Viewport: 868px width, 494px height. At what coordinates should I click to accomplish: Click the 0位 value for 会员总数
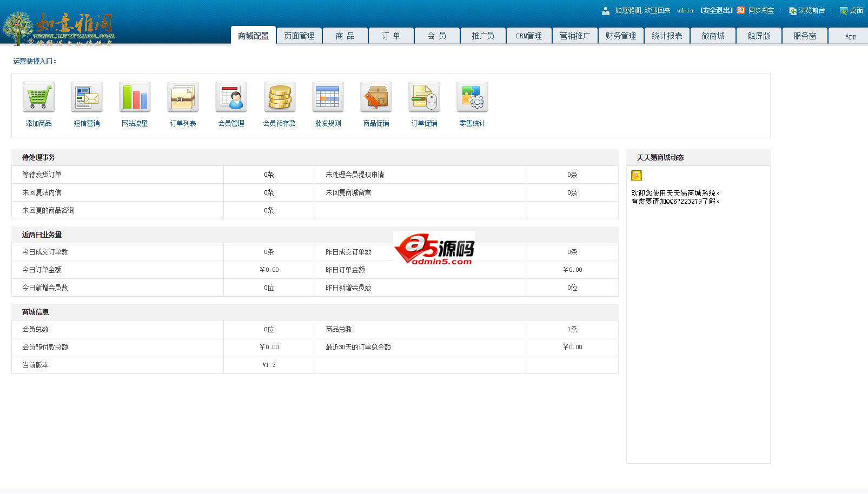coord(269,329)
